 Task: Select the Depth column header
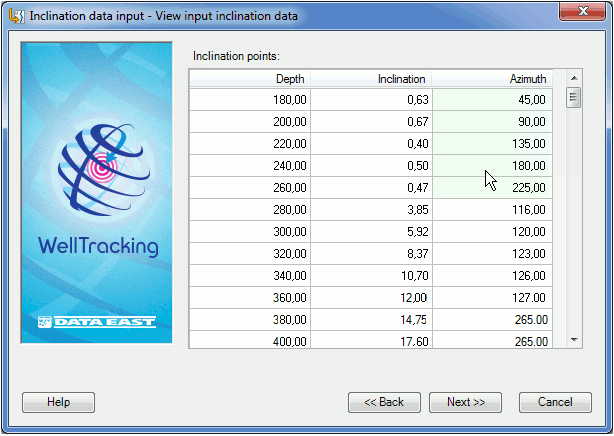coord(250,79)
